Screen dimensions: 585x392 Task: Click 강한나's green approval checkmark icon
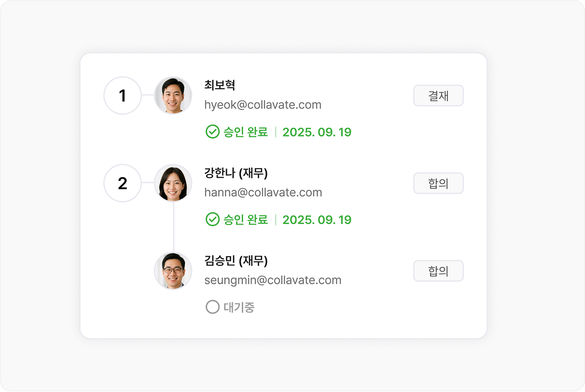(x=213, y=219)
